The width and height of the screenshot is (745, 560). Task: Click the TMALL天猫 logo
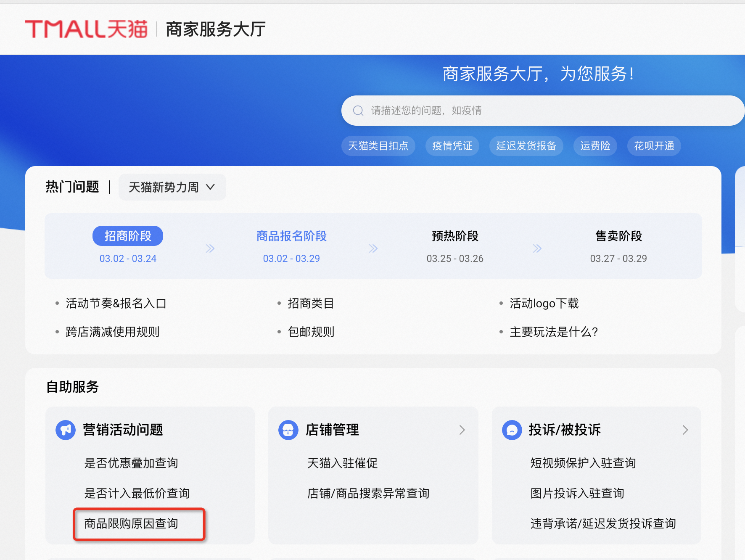click(x=87, y=29)
